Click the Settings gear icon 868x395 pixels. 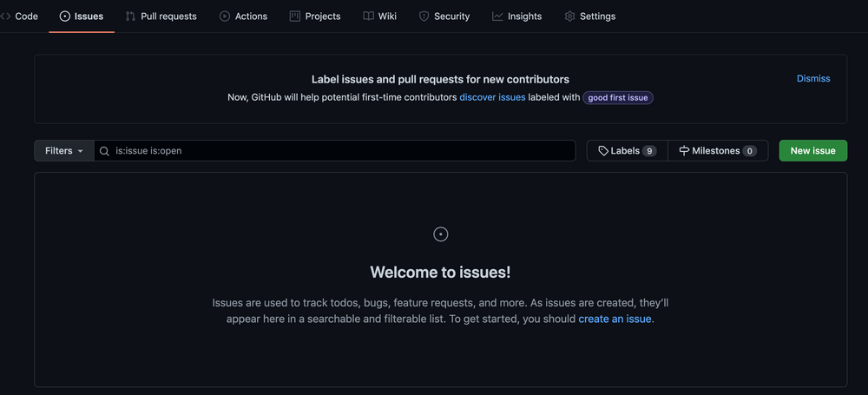tap(569, 16)
